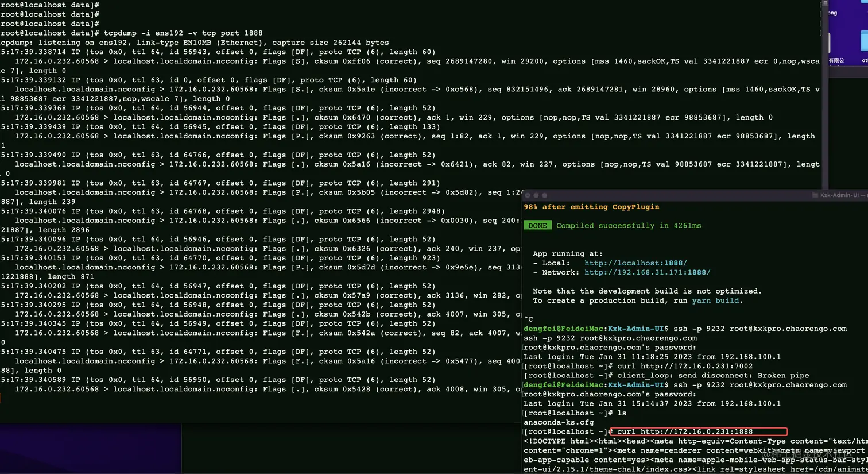Viewport: 868px width, 474px height.
Task: Click the packet line with id 64771
Action: 218,352
